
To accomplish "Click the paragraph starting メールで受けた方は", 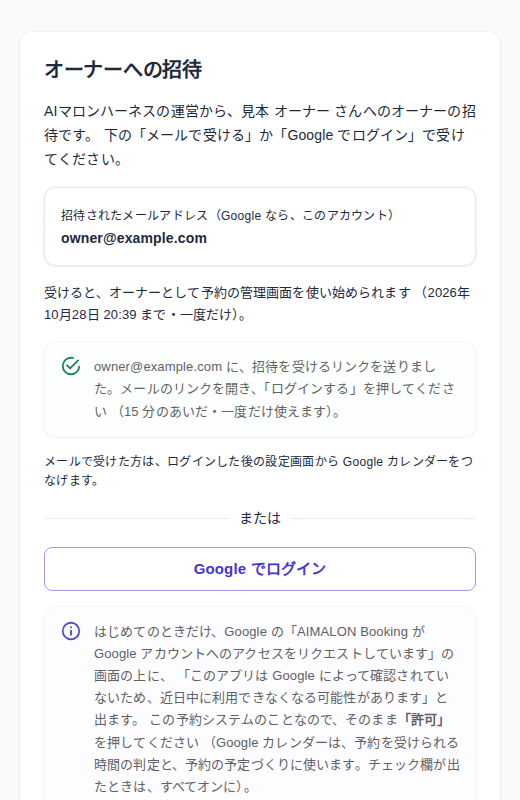I will (259, 470).
